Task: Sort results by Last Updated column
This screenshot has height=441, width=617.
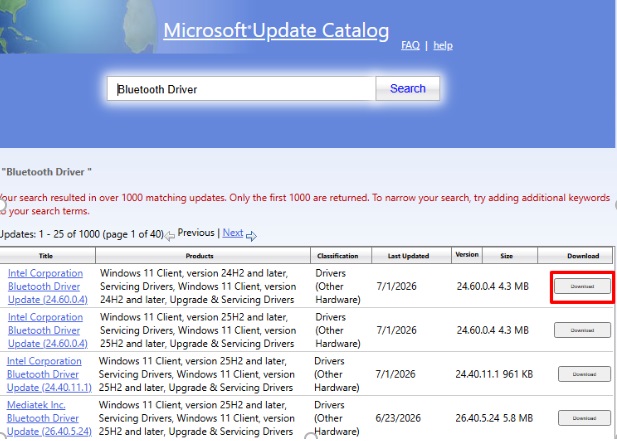Action: tap(408, 256)
